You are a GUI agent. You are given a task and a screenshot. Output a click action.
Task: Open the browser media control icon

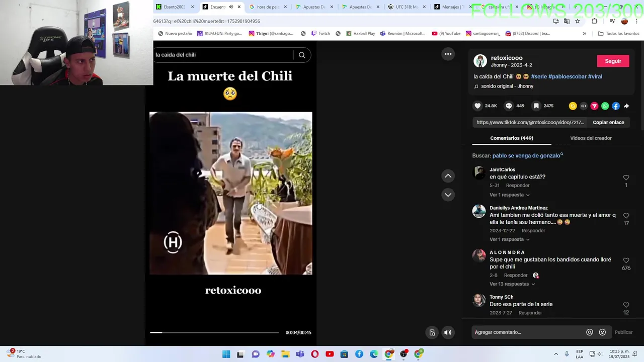612,21
